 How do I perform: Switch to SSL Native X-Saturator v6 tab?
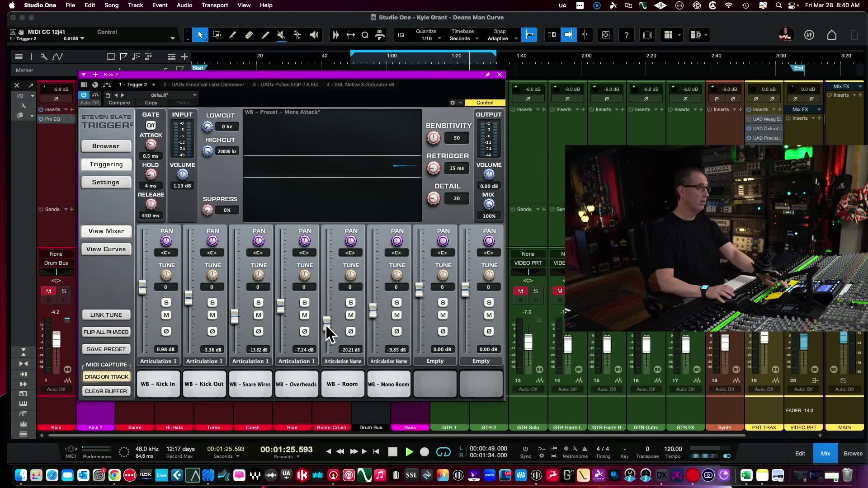[360, 84]
